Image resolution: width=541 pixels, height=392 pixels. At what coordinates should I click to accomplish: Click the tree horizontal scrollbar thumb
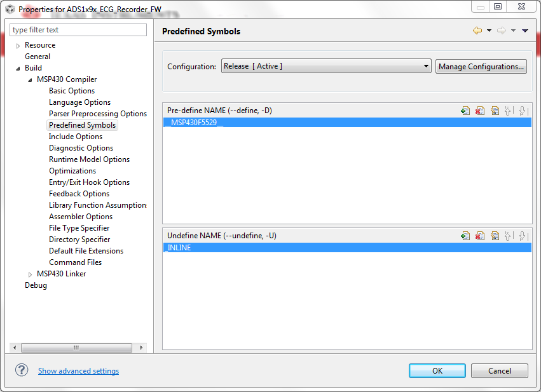pyautogui.click(x=76, y=348)
